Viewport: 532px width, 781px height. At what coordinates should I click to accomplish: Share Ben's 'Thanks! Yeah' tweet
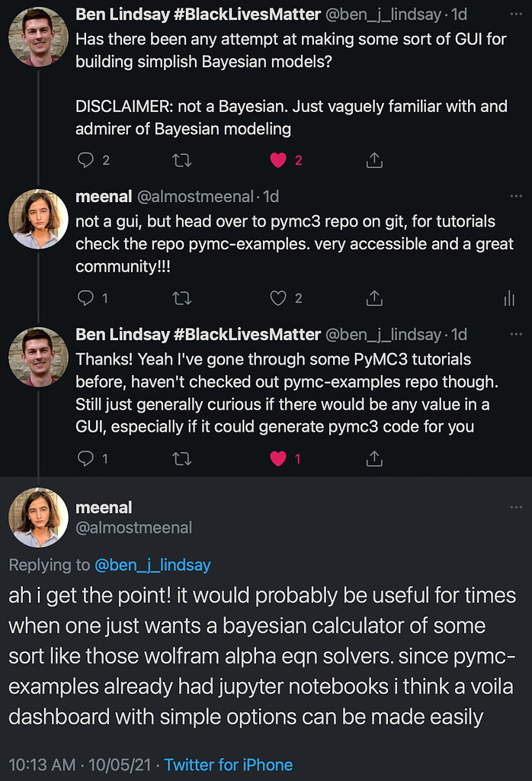point(374,458)
